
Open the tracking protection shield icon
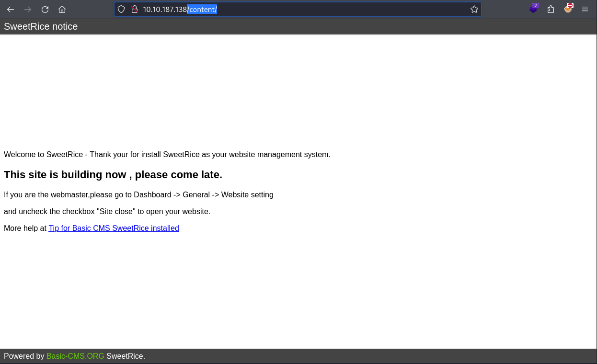[x=121, y=9]
